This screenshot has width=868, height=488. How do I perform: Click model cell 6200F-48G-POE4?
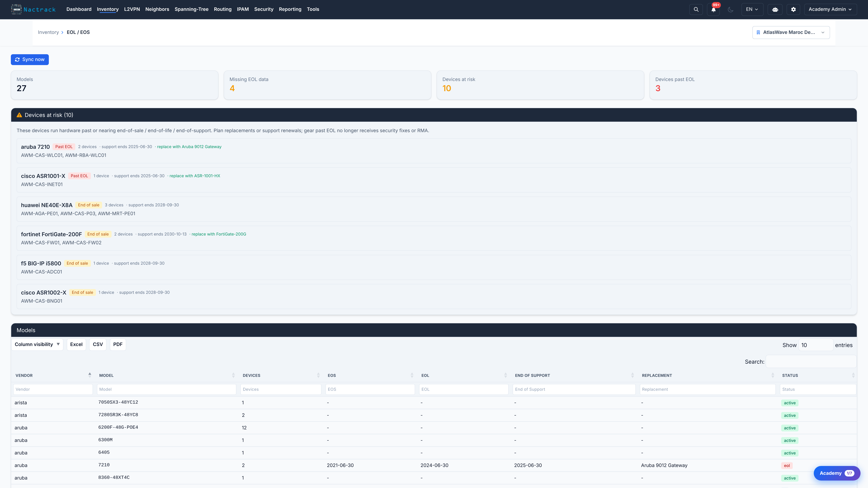(x=118, y=427)
